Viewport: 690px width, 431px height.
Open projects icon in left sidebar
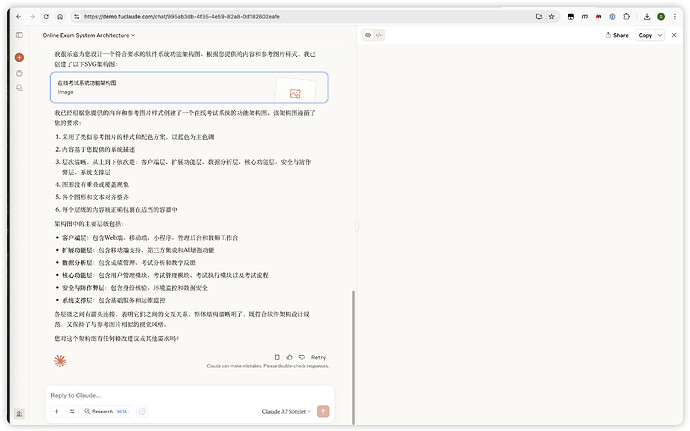coord(19,73)
